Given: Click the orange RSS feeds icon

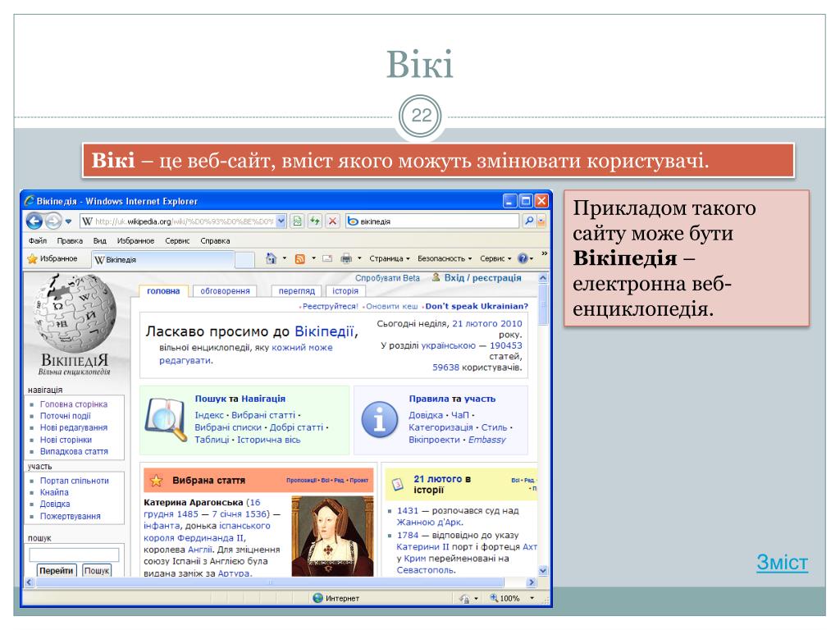Looking at the screenshot, I should point(300,258).
